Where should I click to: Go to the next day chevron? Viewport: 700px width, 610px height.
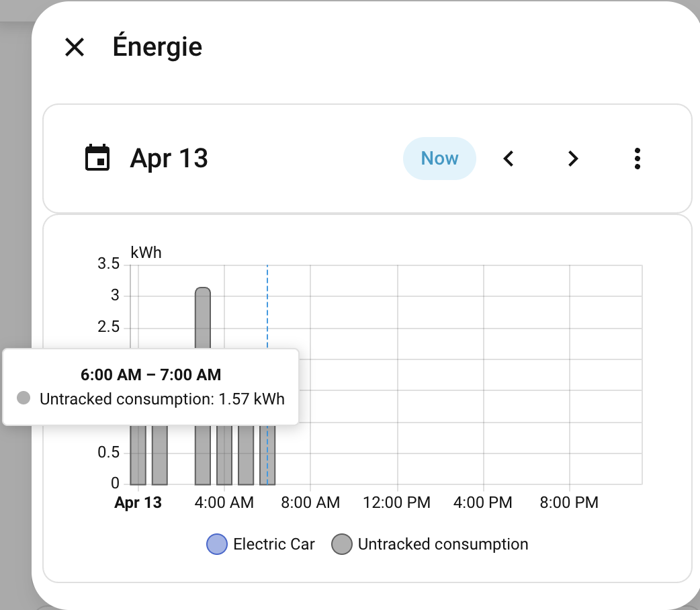(x=572, y=159)
